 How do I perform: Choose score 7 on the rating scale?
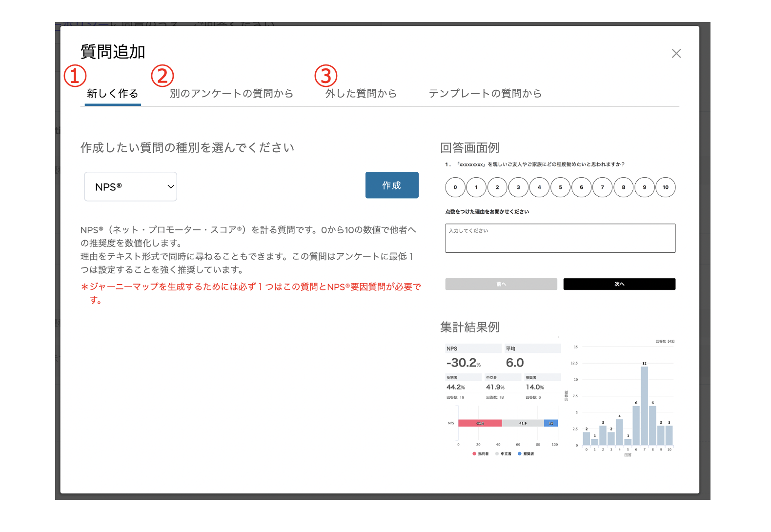coord(602,187)
